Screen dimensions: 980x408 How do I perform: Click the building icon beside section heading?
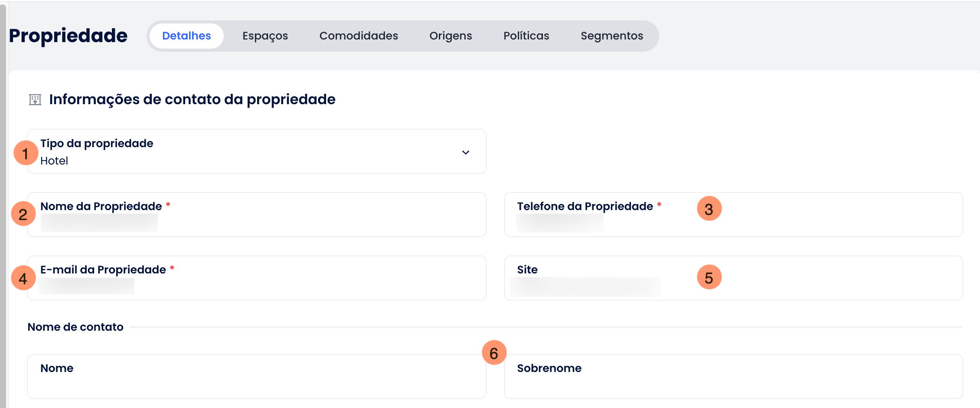point(35,100)
